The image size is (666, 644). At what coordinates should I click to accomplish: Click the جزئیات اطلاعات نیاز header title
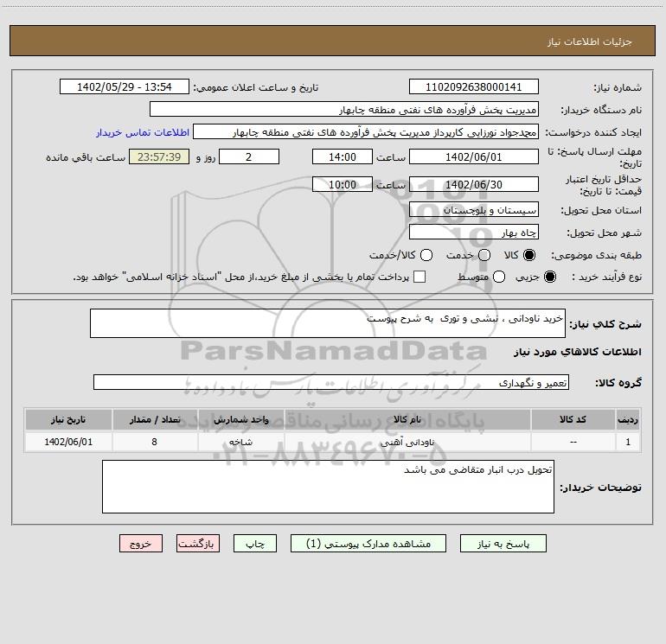coord(590,41)
